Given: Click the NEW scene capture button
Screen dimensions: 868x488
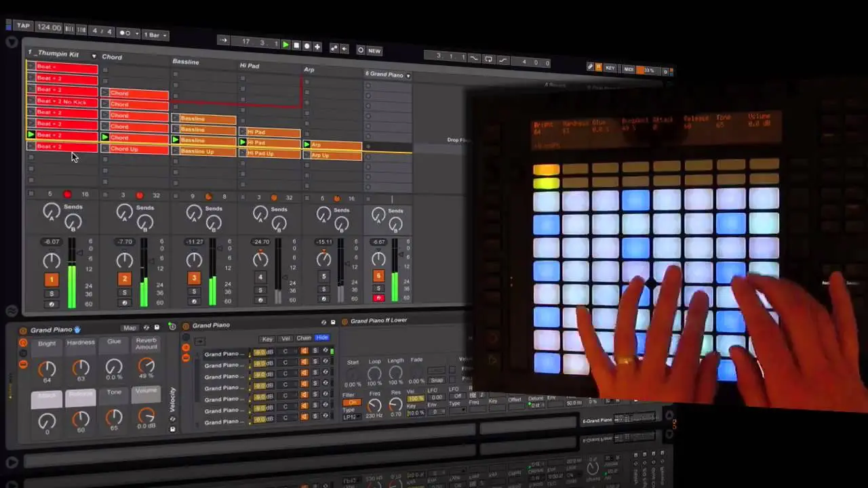Looking at the screenshot, I should [374, 51].
